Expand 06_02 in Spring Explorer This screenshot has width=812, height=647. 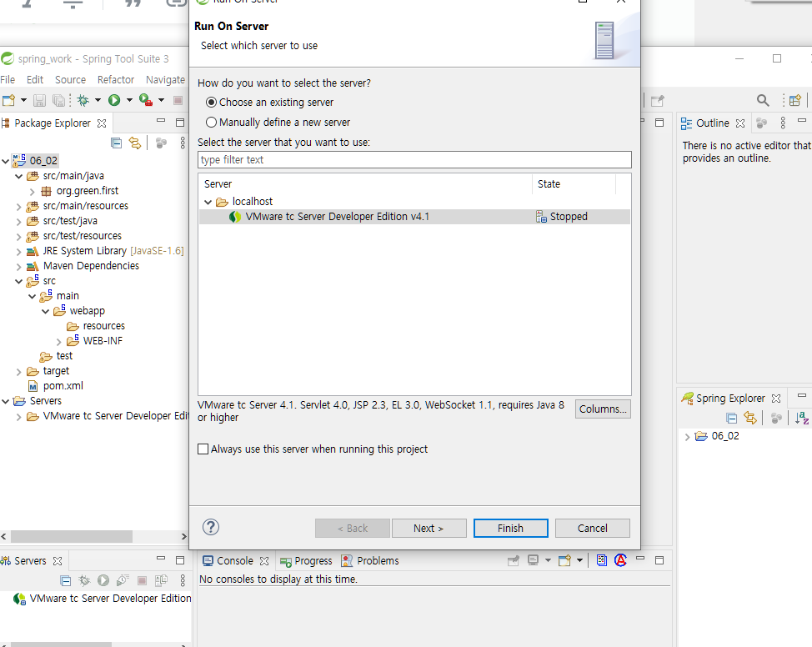pyautogui.click(x=687, y=437)
